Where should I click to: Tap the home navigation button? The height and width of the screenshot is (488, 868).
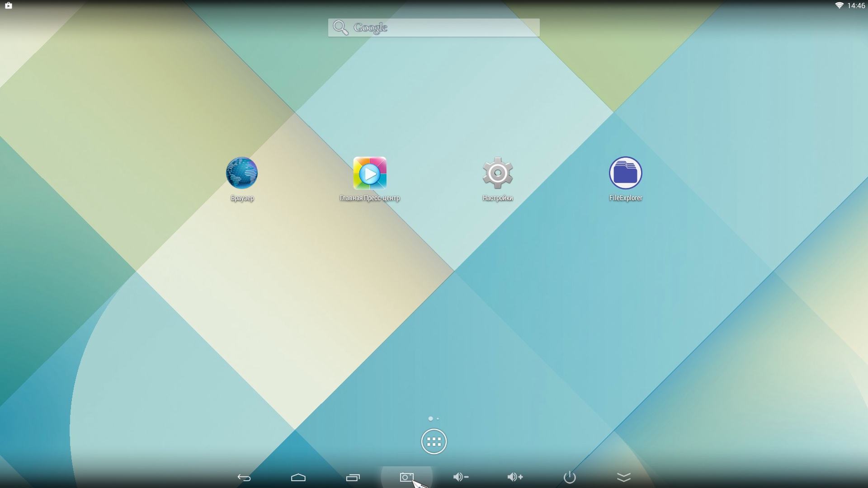[x=298, y=477]
